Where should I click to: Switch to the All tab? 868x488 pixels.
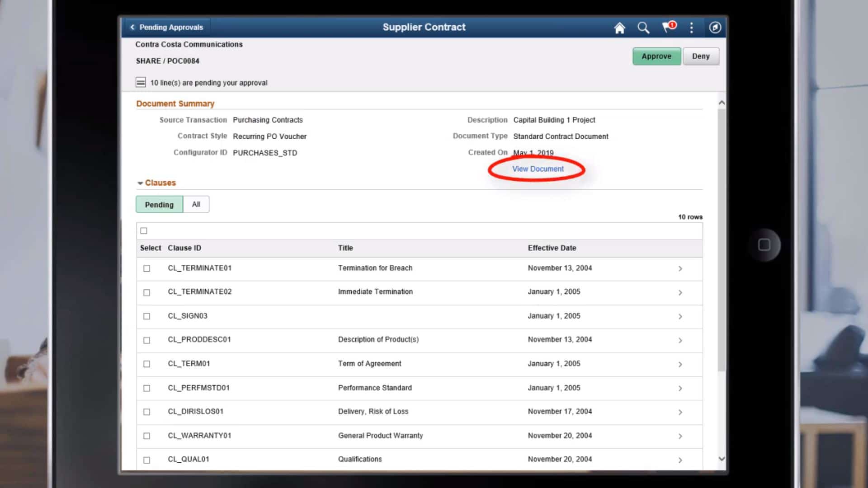(196, 204)
